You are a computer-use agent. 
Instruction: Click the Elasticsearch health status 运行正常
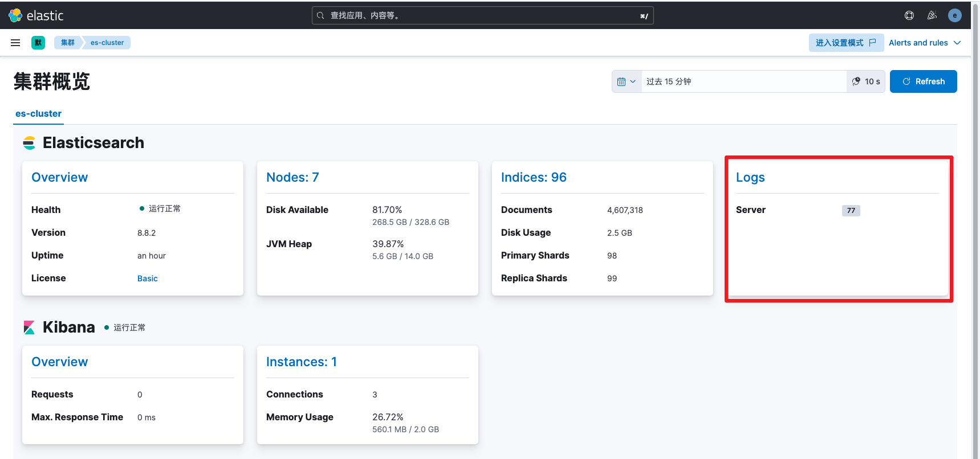[x=160, y=208]
